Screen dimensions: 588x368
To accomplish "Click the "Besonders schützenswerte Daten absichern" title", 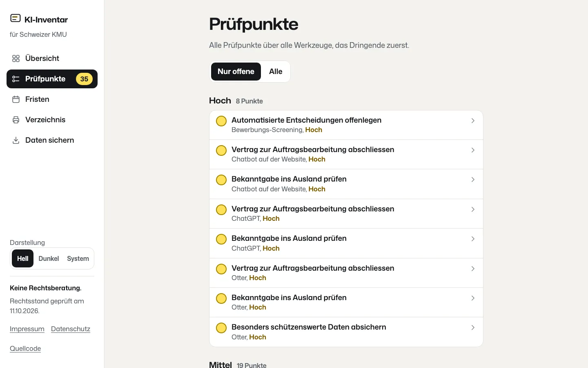I will point(309,327).
